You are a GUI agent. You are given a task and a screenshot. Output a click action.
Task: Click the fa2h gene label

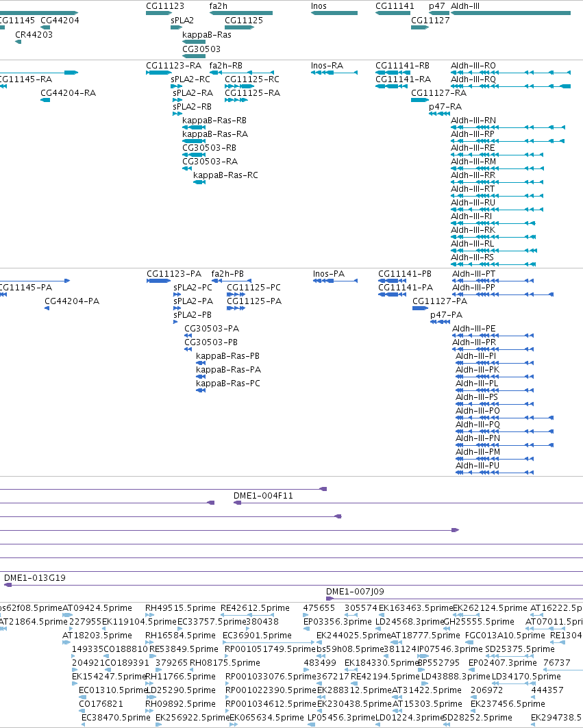tap(219, 6)
